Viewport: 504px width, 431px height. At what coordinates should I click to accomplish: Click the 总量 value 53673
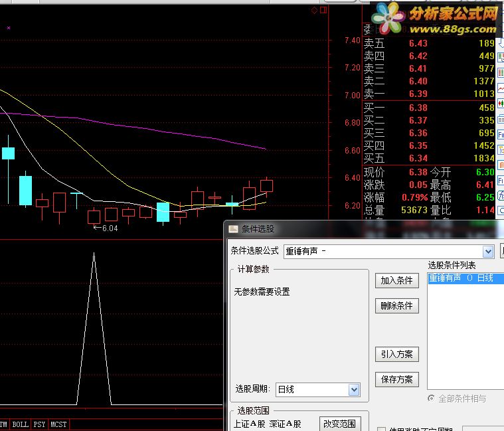click(x=414, y=211)
